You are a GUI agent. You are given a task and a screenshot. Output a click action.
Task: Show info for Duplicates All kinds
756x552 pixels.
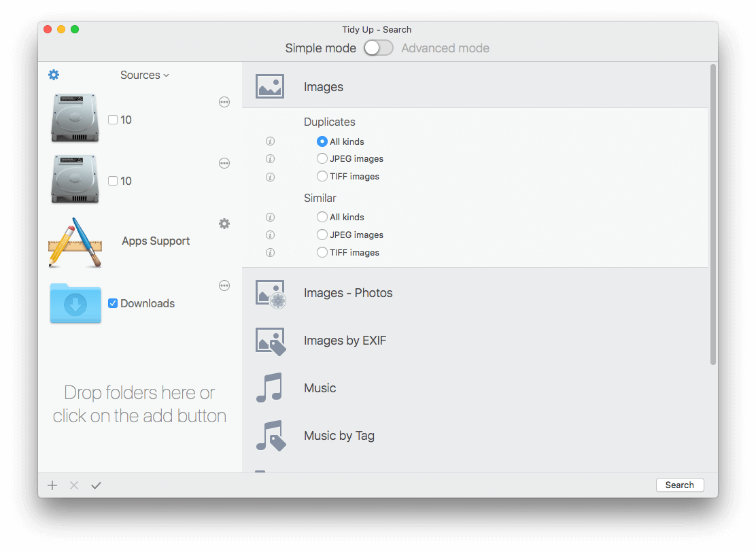(270, 141)
